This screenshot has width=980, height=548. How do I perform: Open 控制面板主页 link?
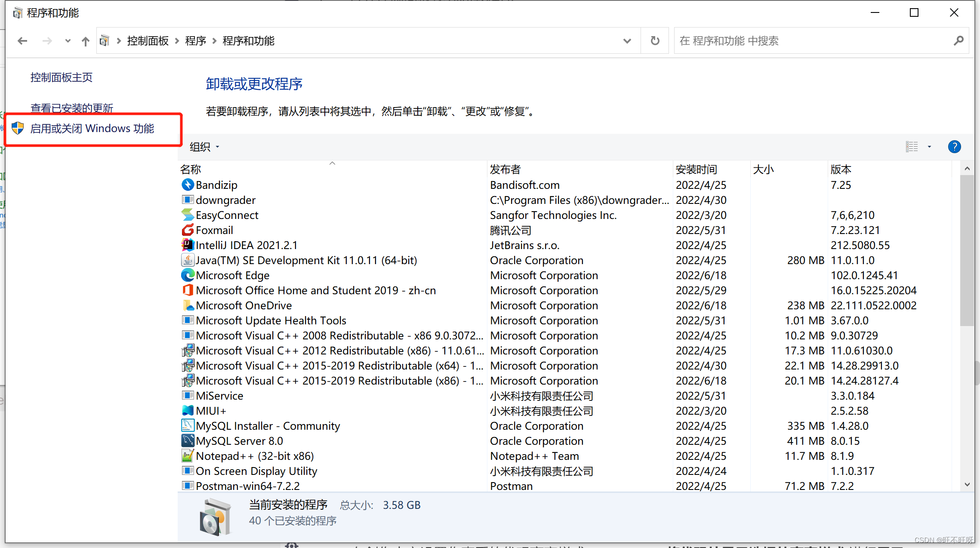coord(62,77)
